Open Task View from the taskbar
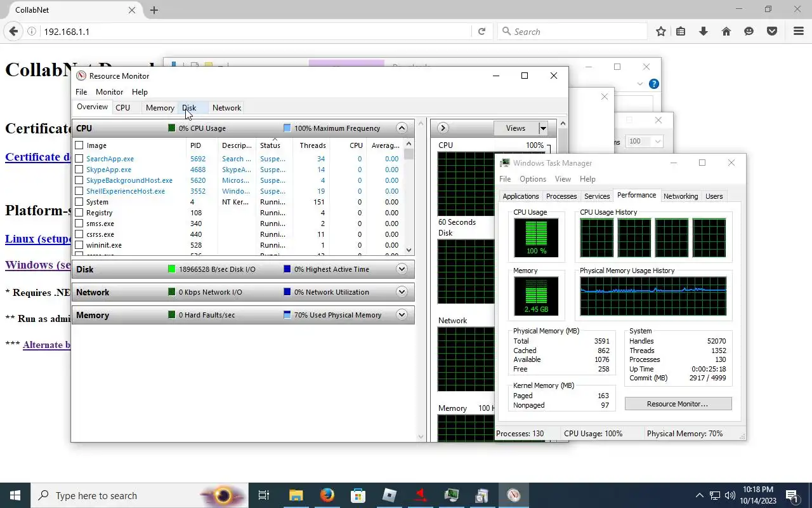The height and width of the screenshot is (508, 812). [264, 495]
